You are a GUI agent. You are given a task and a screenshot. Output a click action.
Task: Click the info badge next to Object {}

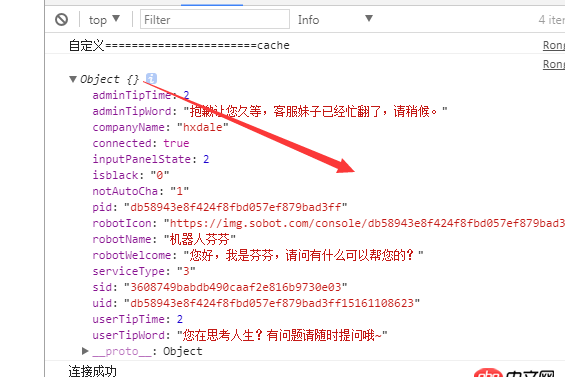pos(151,78)
